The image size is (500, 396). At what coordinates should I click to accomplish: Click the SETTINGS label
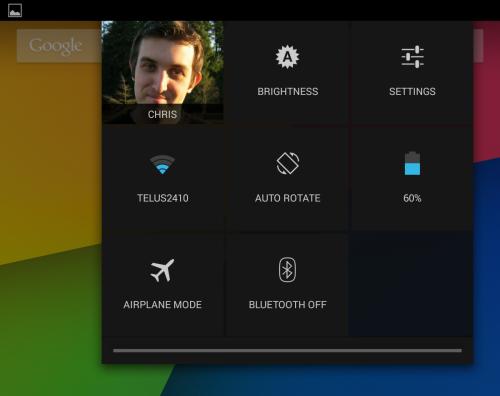(x=412, y=92)
